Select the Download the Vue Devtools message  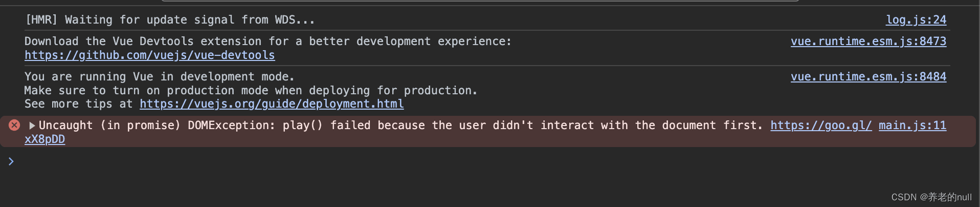268,42
